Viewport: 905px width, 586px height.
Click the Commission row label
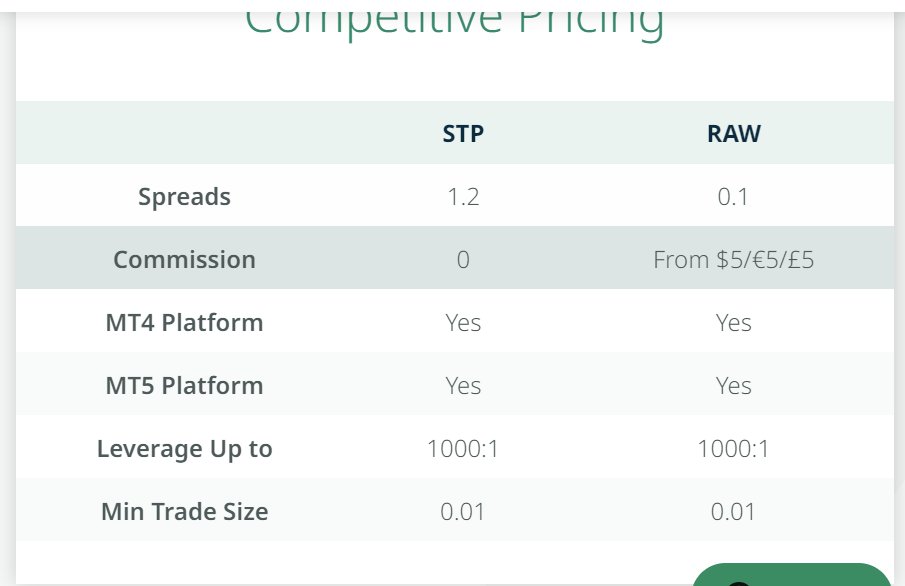[x=184, y=259]
